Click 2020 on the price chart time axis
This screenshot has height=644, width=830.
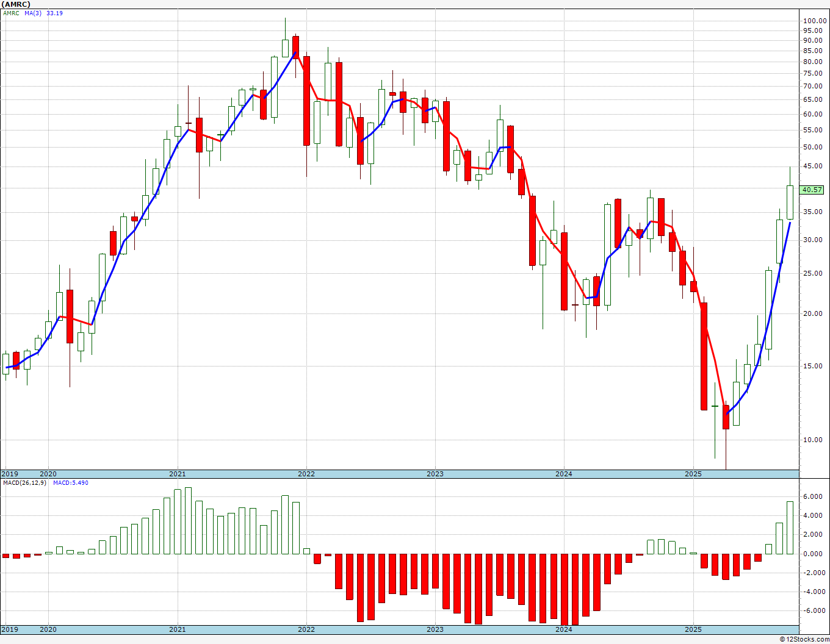(48, 474)
